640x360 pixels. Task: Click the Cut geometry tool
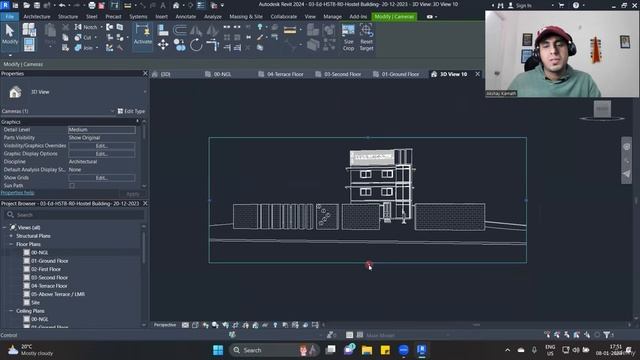[x=83, y=38]
